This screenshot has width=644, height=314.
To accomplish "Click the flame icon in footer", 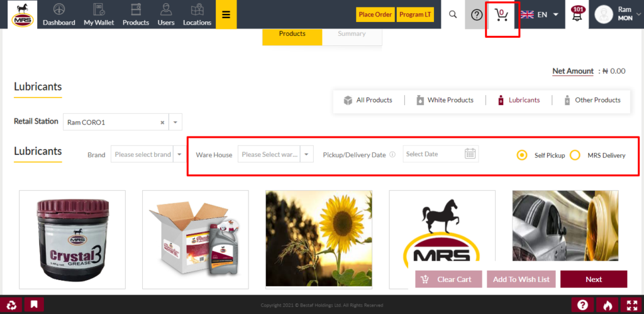I will 607,305.
